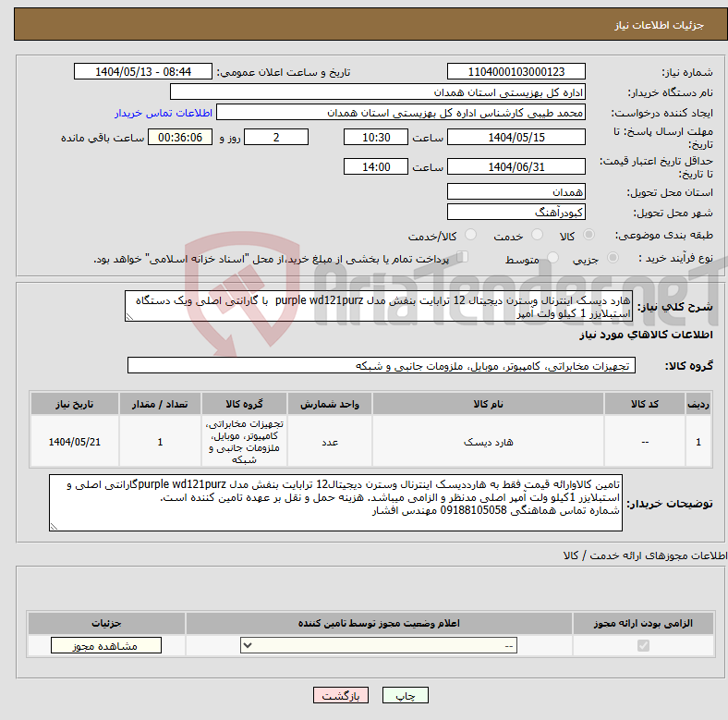Click the delivery province field همدان
The height and width of the screenshot is (720, 728).
coord(516,191)
